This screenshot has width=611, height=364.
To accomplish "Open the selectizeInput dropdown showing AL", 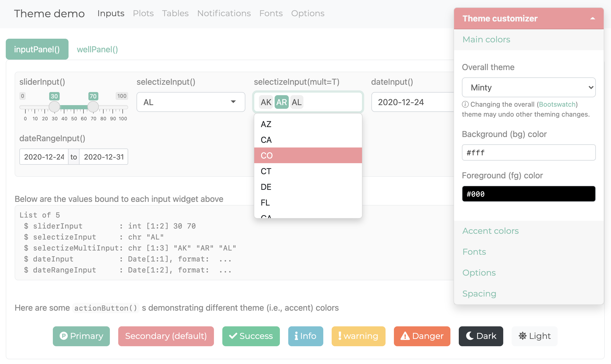I will pos(190,102).
